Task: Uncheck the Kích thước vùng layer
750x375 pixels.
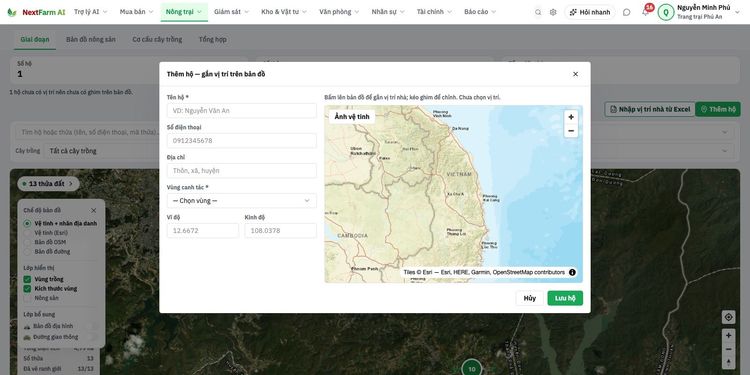Action: 27,288
